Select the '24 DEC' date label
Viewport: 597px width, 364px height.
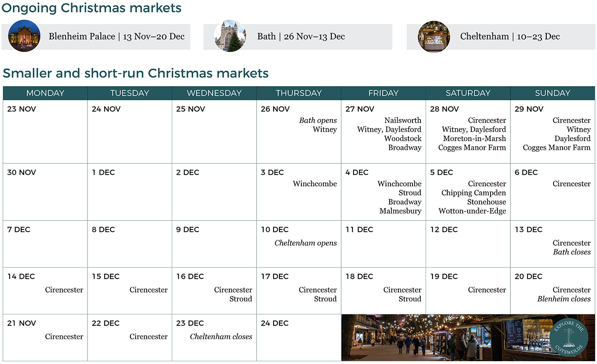[x=274, y=323]
